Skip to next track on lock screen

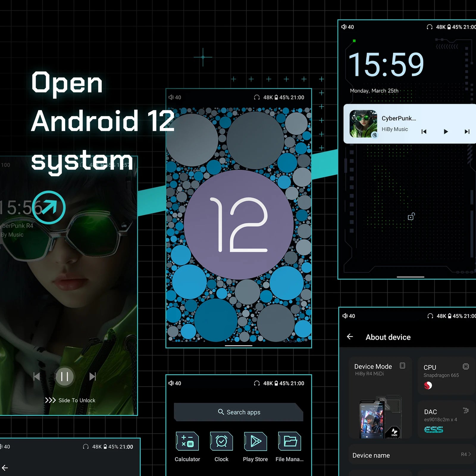93,377
